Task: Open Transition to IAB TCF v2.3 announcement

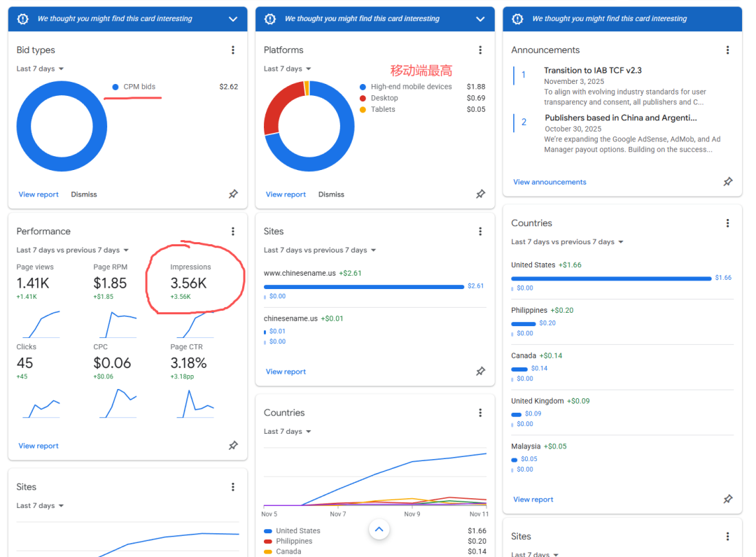Action: (x=592, y=71)
